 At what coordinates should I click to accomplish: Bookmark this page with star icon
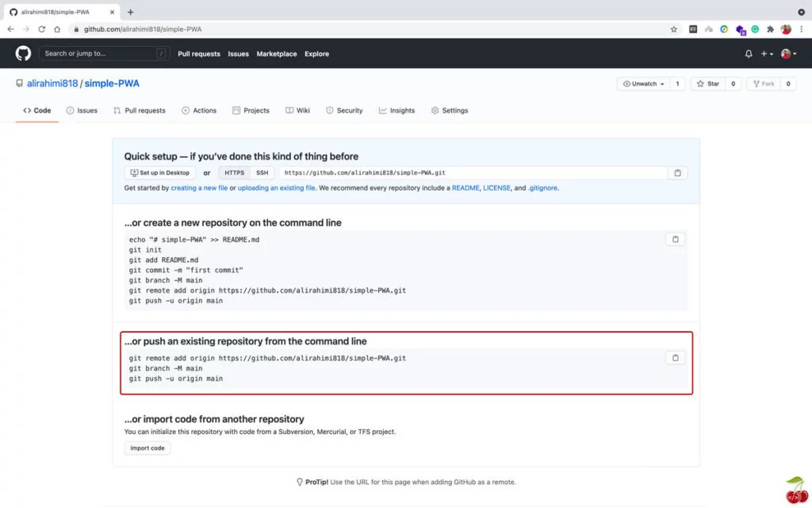pos(674,29)
